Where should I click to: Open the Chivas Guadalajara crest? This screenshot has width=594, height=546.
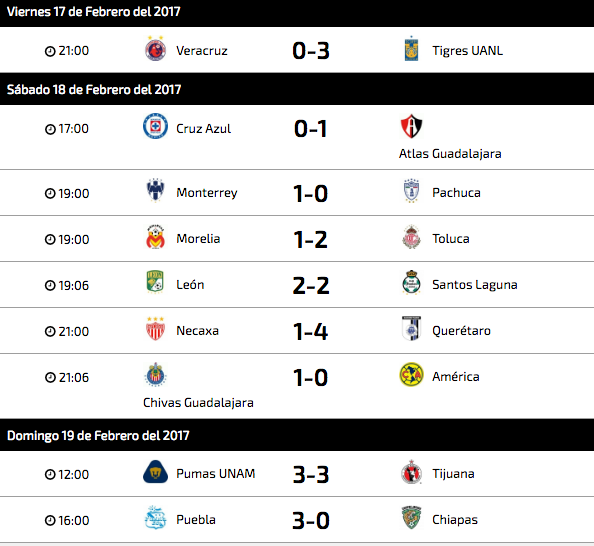155,375
